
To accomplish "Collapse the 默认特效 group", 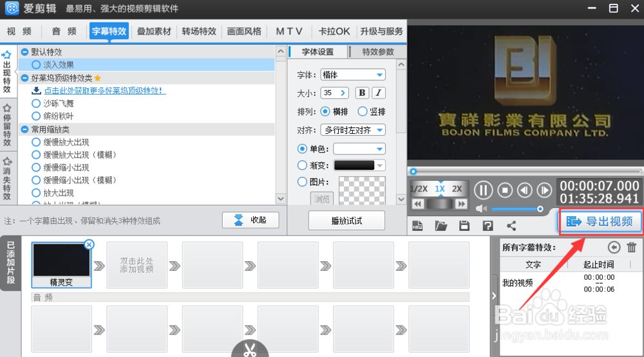I will pos(24,51).
